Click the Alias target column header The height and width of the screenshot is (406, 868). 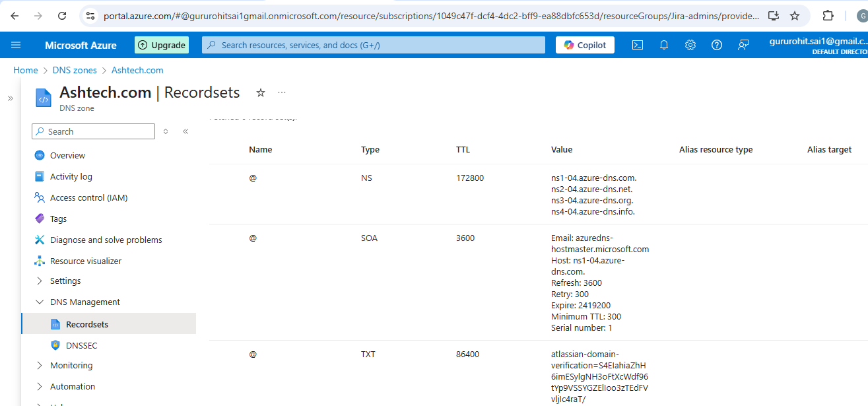click(830, 150)
